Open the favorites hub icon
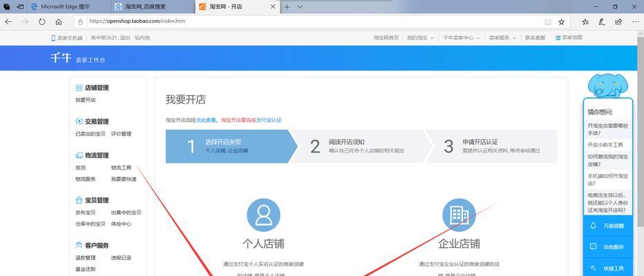 (585, 22)
